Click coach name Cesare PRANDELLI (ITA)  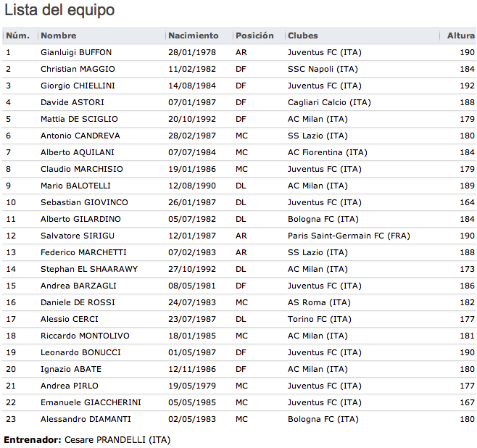[117, 439]
